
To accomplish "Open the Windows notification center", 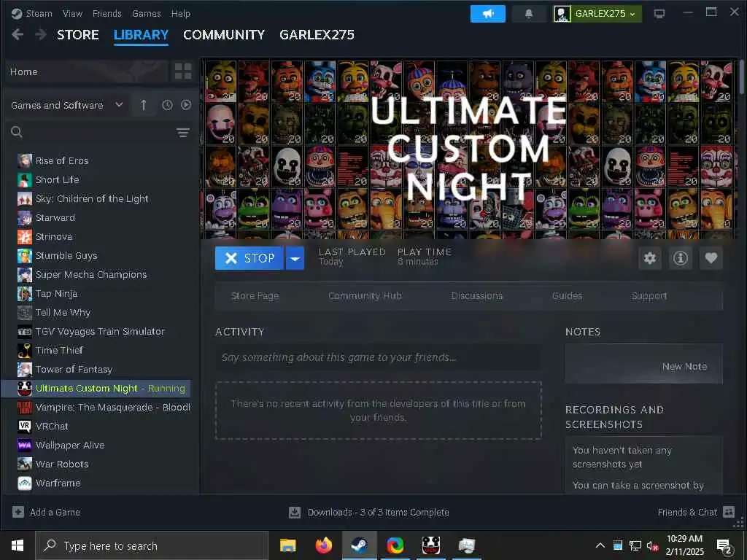I will [724, 546].
